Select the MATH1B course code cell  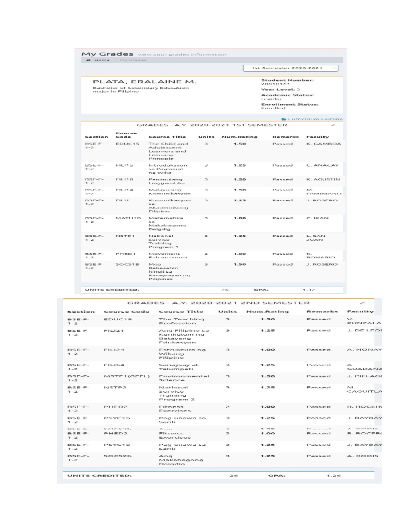[128, 218]
